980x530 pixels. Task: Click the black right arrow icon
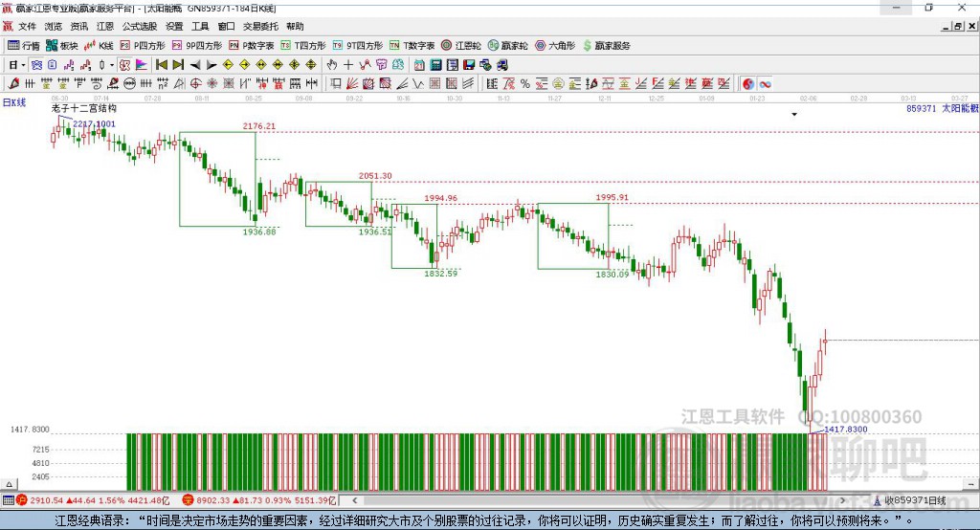pos(212,65)
